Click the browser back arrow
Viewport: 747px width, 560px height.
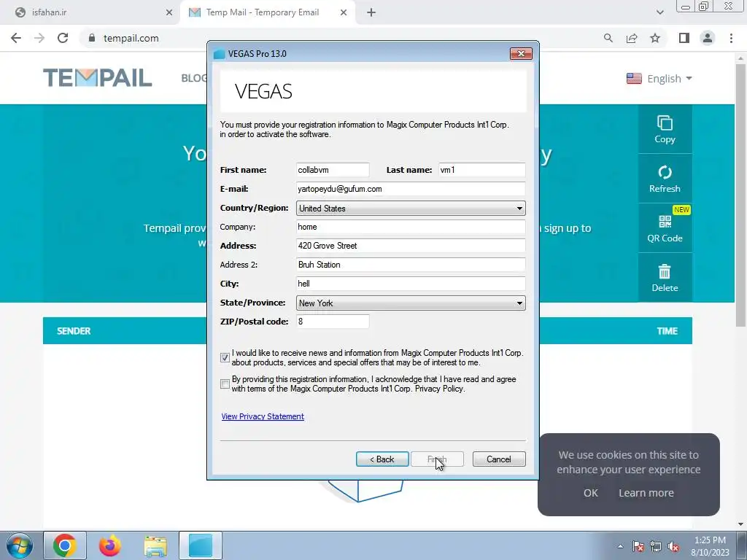(x=16, y=38)
